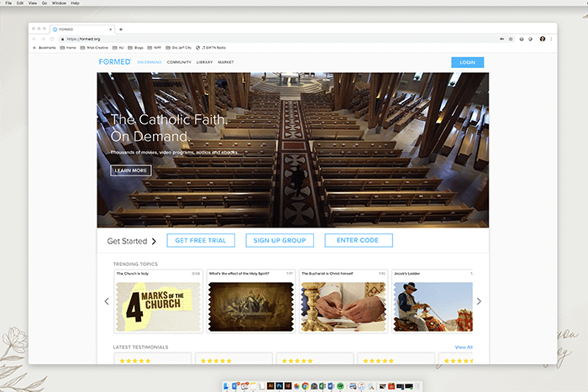Bookmark this page with the star icon
The height and width of the screenshot is (392, 588).
coord(512,39)
